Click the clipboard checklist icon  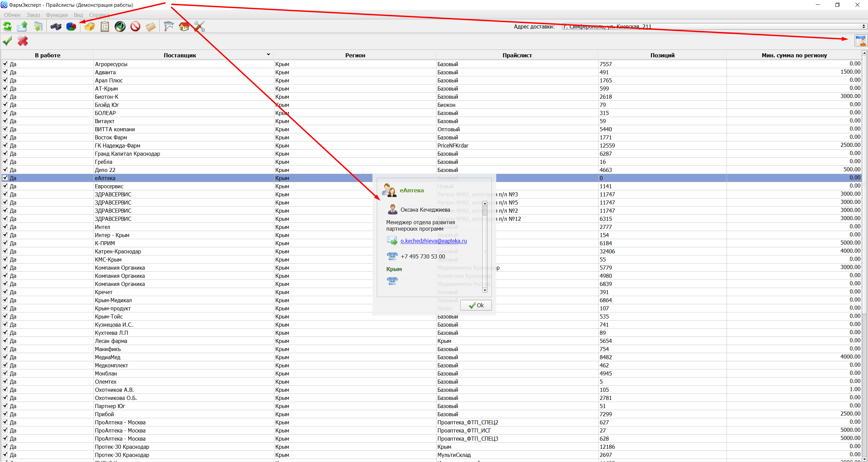(105, 26)
